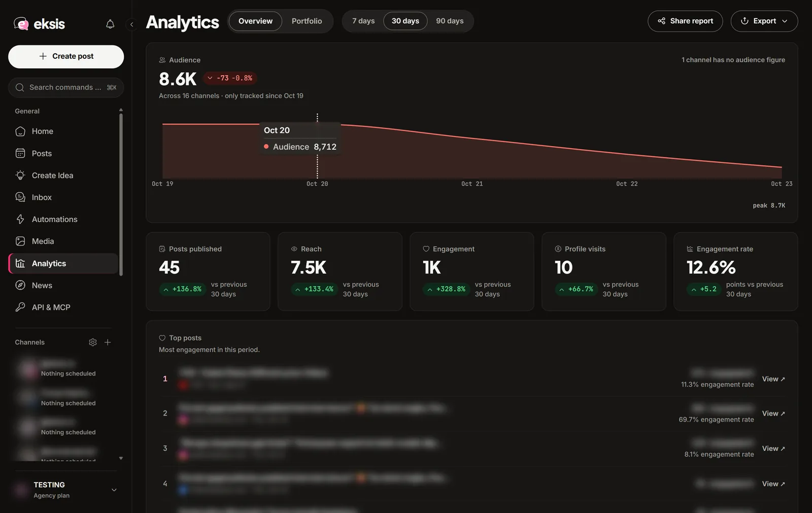Click '1 channel has no audience figure'

733,60
